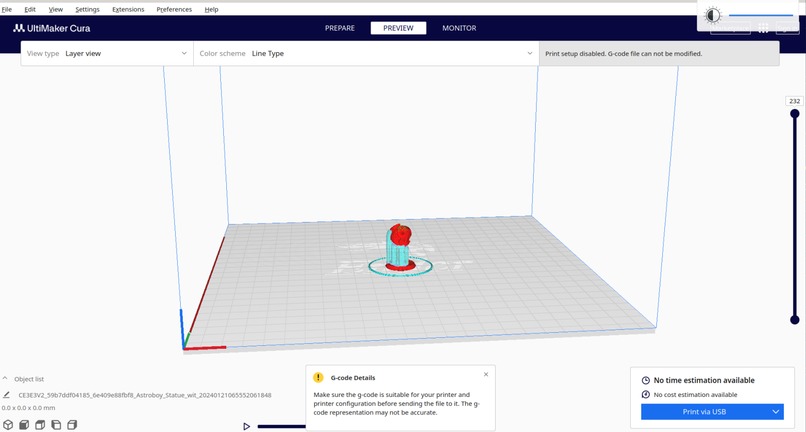Click the simulation path progress bar
Viewport: 806px width, 432px height.
tap(282, 426)
